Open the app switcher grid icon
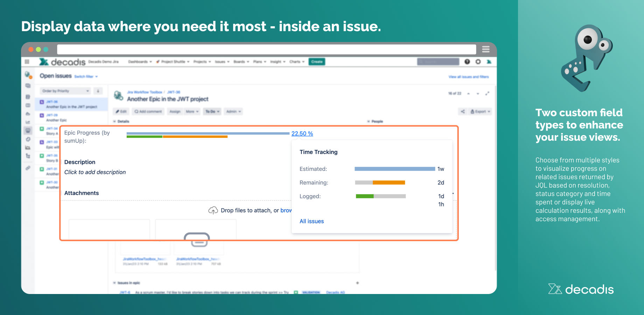Viewport: 644px width, 315px height. tap(27, 62)
